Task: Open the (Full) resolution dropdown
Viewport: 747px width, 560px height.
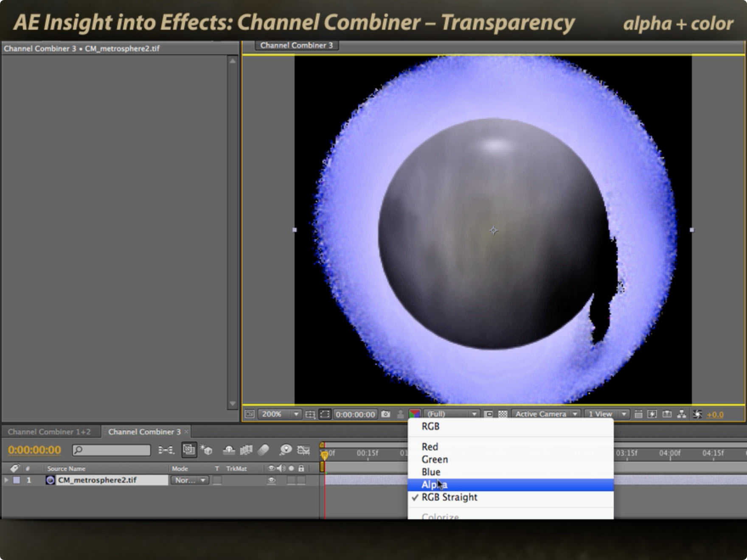Action: pos(452,414)
